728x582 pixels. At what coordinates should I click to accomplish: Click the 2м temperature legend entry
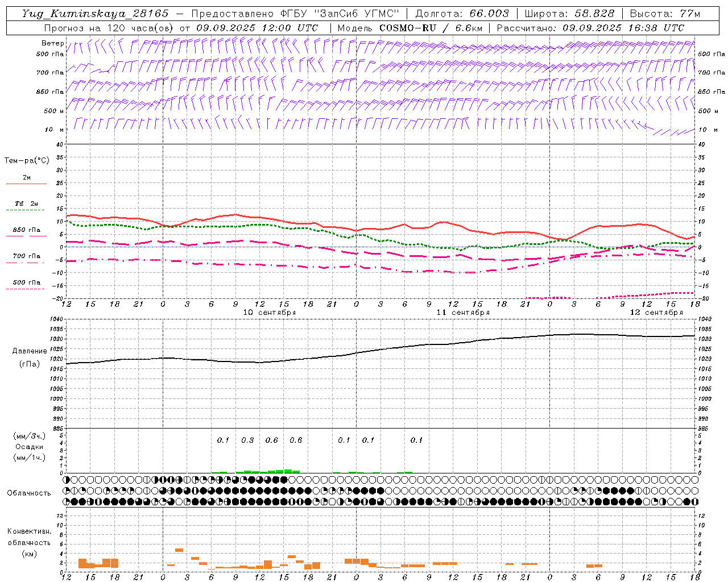(26, 177)
